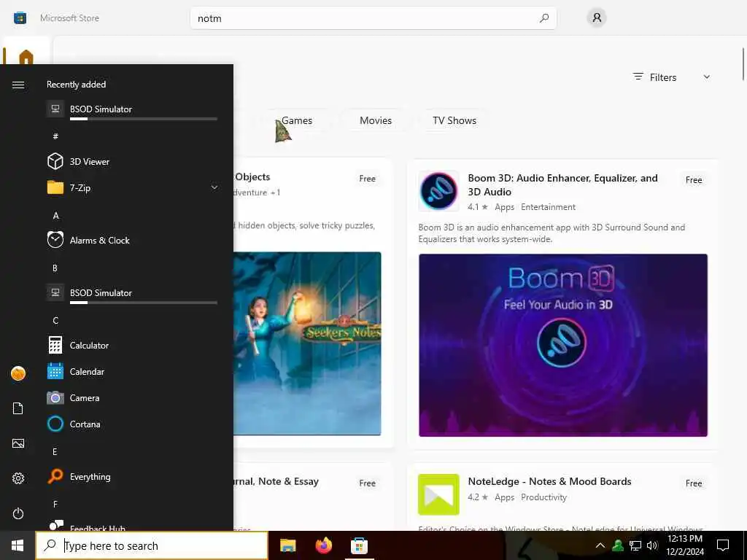Click Free button for NoteLedge

[x=694, y=483]
